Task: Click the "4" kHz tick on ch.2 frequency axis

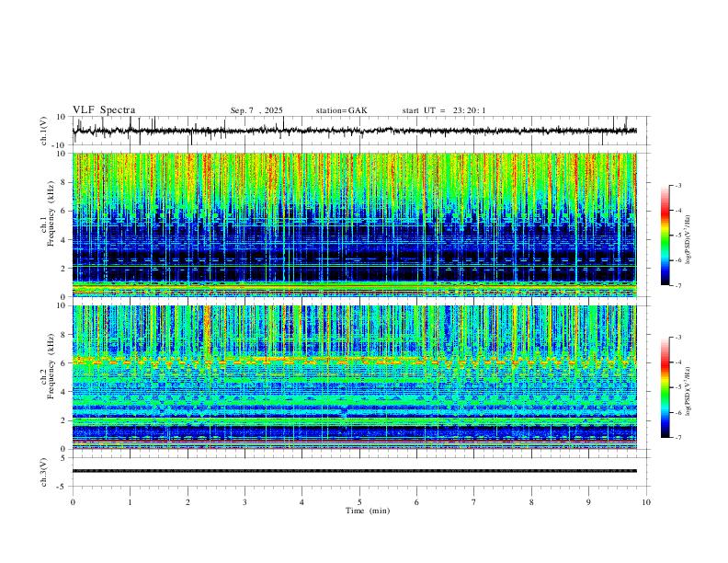Action: coord(64,392)
